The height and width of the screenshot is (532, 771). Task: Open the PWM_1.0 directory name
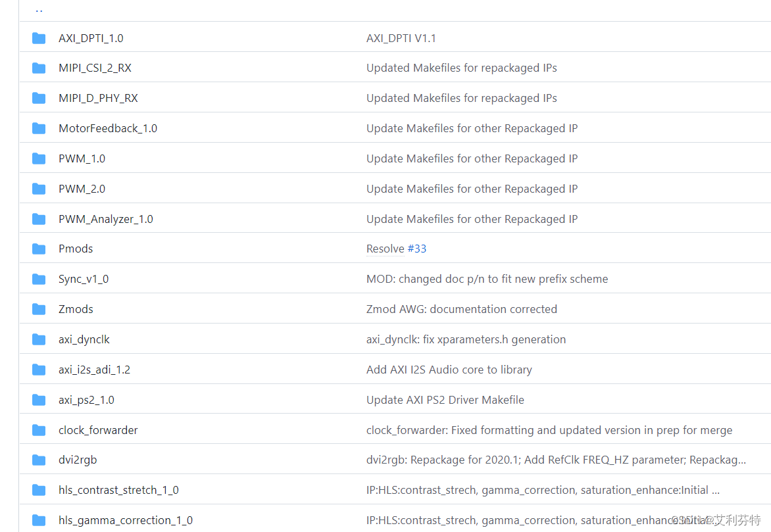coord(82,159)
